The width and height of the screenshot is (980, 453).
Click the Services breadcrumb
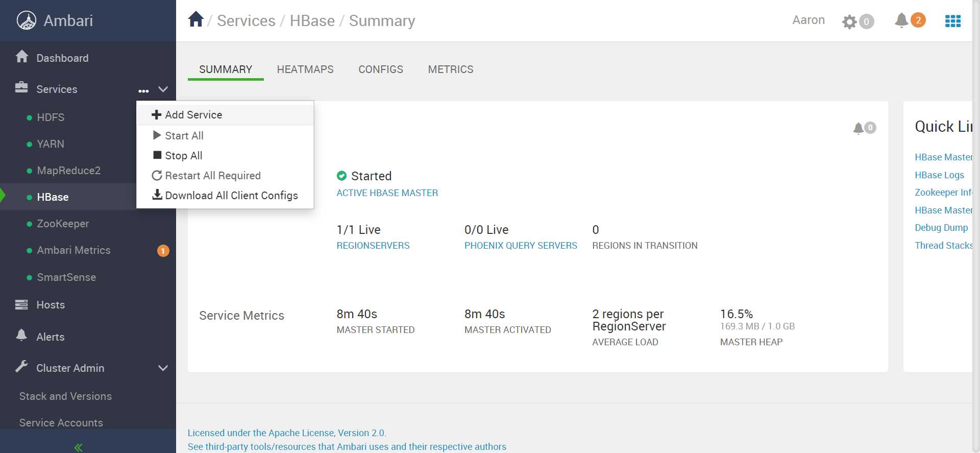(x=246, y=20)
